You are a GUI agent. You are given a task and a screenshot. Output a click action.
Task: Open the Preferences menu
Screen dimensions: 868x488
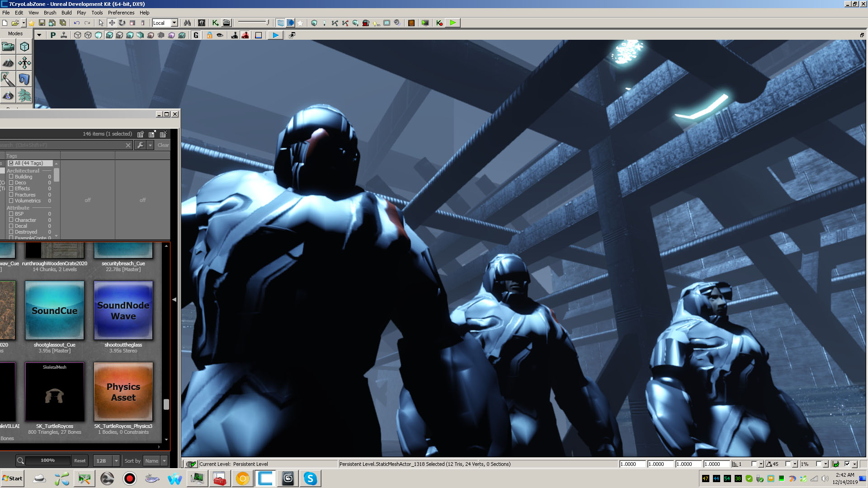tap(121, 13)
